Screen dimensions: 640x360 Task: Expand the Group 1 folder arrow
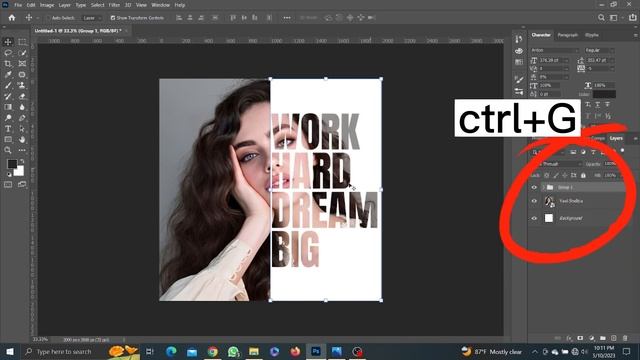pyautogui.click(x=543, y=187)
